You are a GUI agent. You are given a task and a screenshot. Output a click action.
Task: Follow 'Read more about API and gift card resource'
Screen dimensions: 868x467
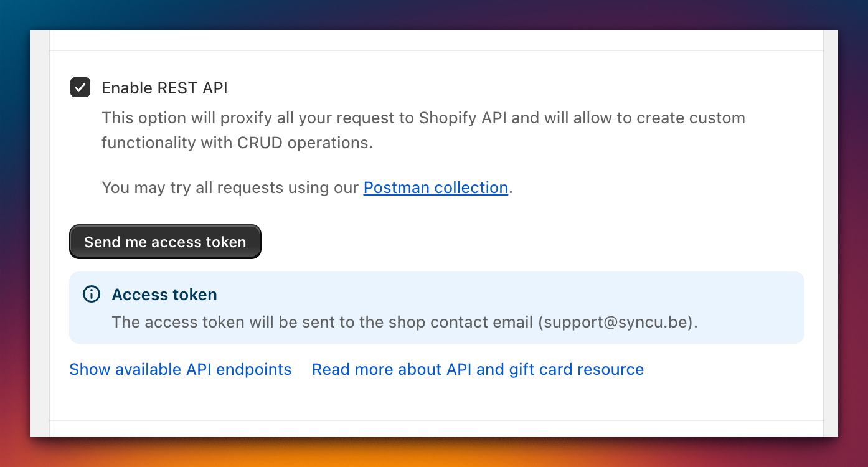478,369
